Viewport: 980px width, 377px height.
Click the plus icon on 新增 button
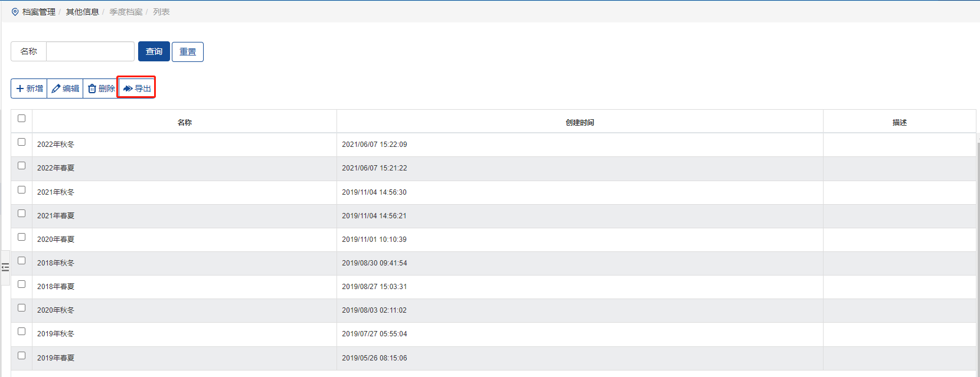pyautogui.click(x=20, y=88)
